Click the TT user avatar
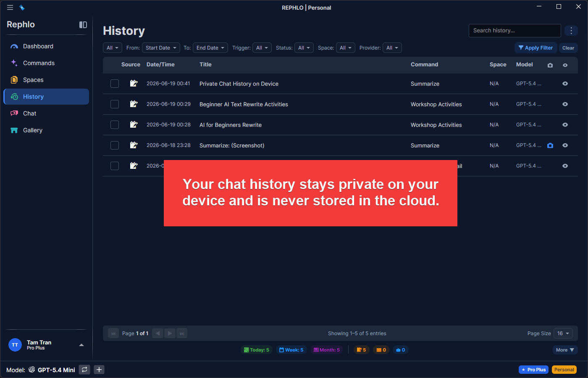 [15, 345]
